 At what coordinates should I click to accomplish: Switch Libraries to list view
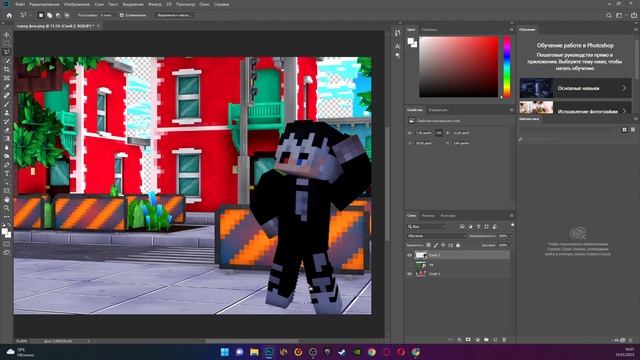(x=633, y=129)
